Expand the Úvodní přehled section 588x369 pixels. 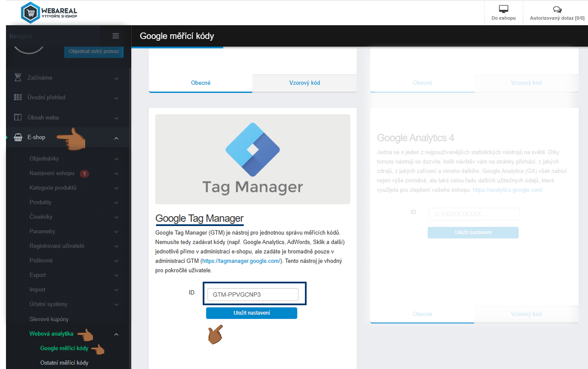pyautogui.click(x=116, y=98)
